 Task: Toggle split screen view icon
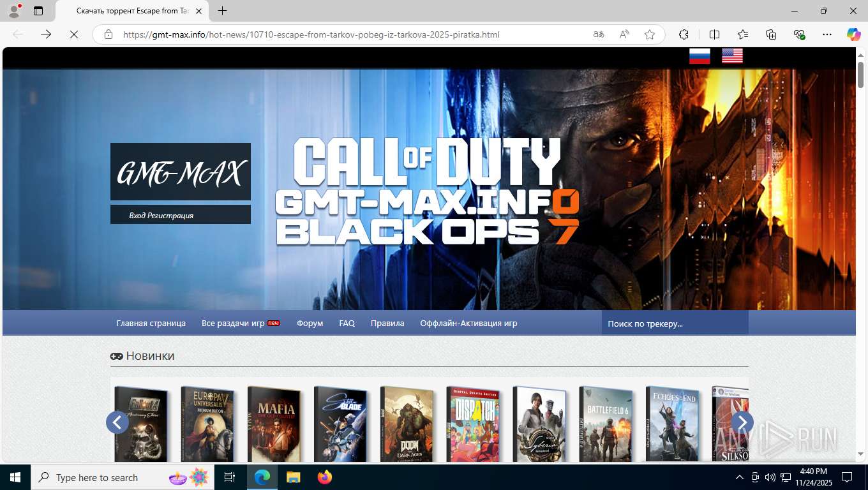click(715, 34)
